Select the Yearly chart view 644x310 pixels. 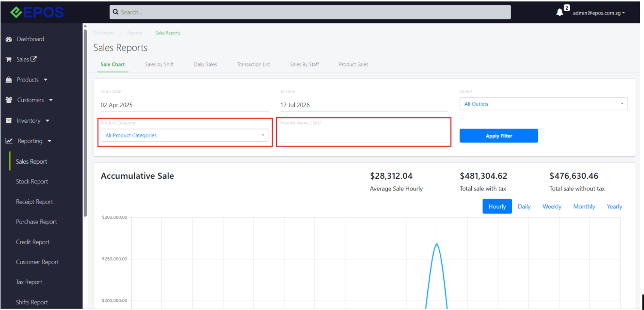(x=614, y=206)
